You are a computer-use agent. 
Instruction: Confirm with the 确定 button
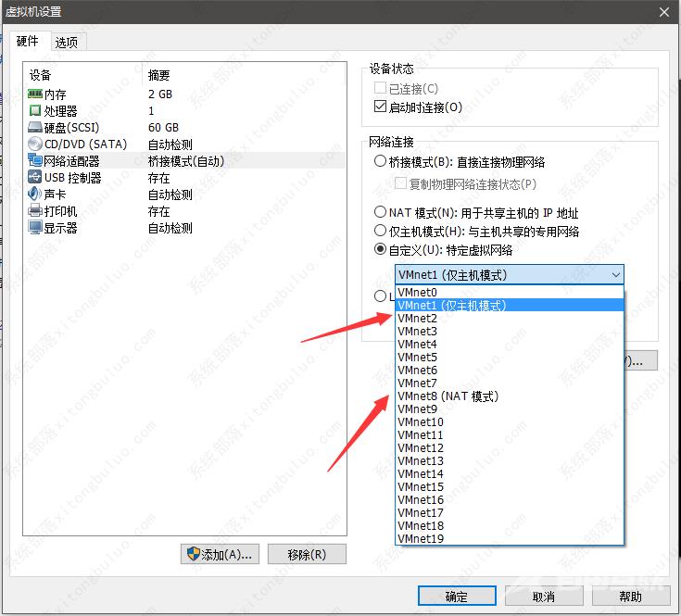pos(457,596)
